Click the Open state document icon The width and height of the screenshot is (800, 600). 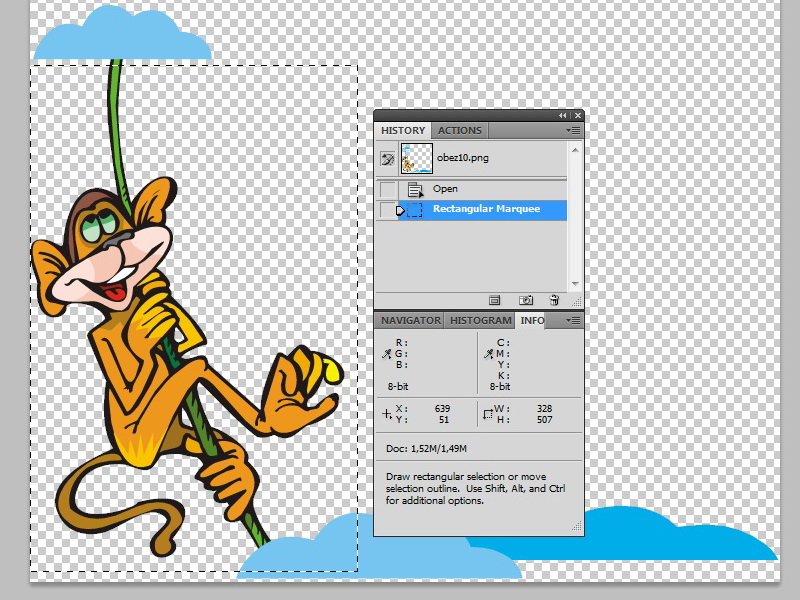click(415, 190)
